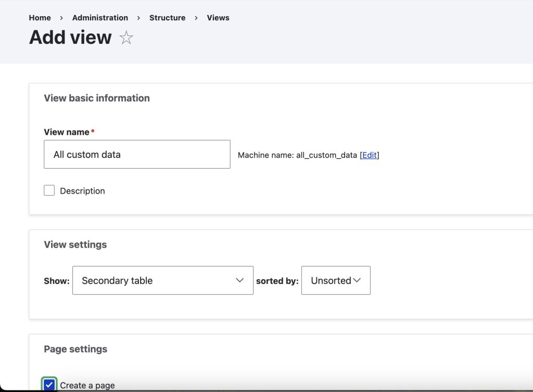Click the Add view page title
This screenshot has height=392, width=533.
coord(70,37)
